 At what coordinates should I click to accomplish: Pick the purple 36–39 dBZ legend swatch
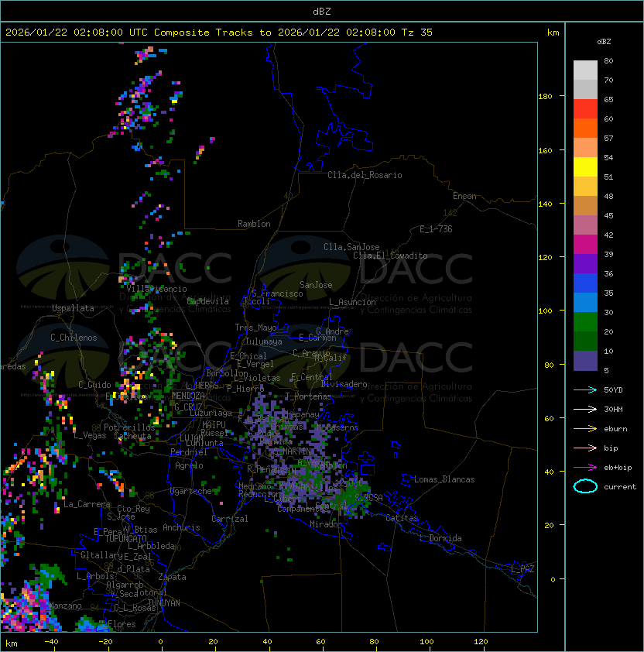coord(585,263)
